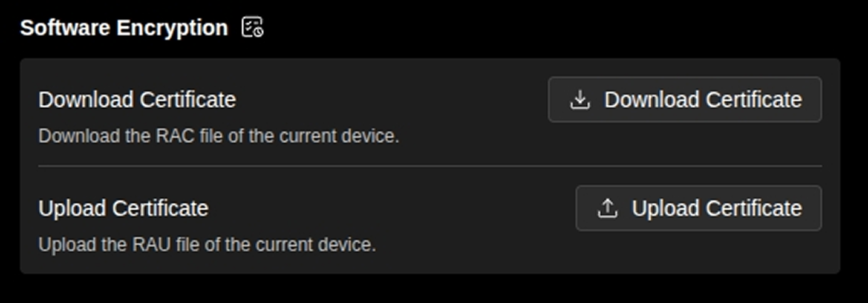
Task: Select the Download Certificate row title
Action: (x=137, y=100)
